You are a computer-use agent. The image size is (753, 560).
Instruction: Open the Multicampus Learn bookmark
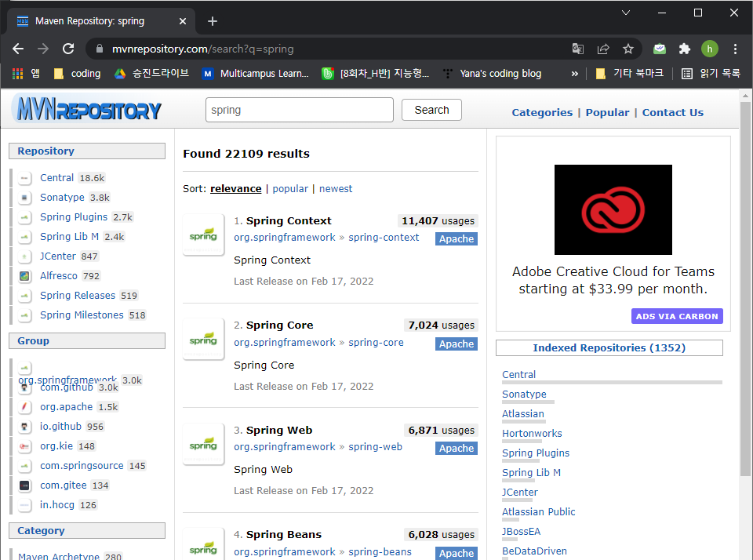(x=256, y=74)
